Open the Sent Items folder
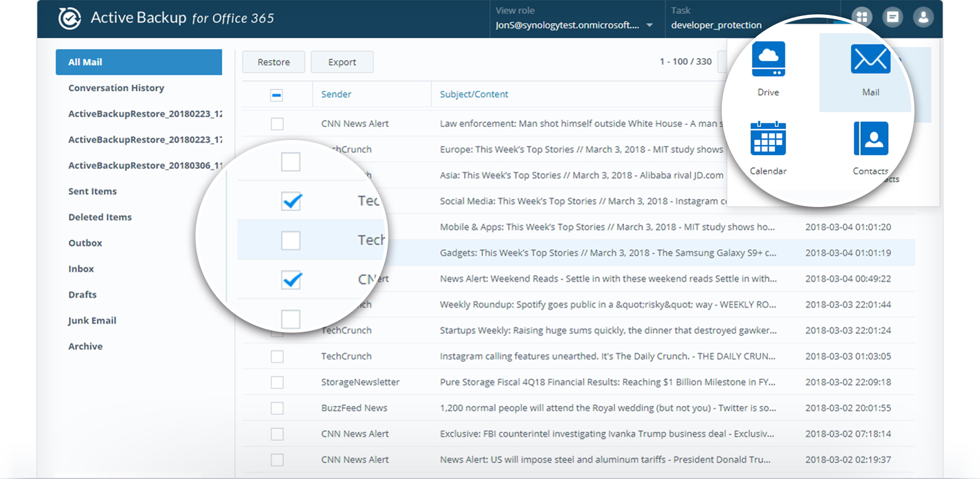This screenshot has width=980, height=479. tap(92, 191)
